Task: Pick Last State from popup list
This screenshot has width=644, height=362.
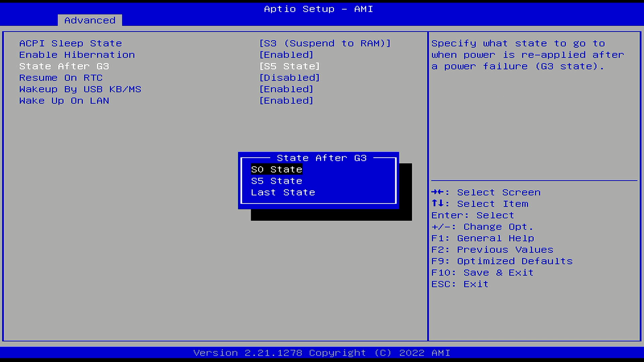Action: point(283,192)
